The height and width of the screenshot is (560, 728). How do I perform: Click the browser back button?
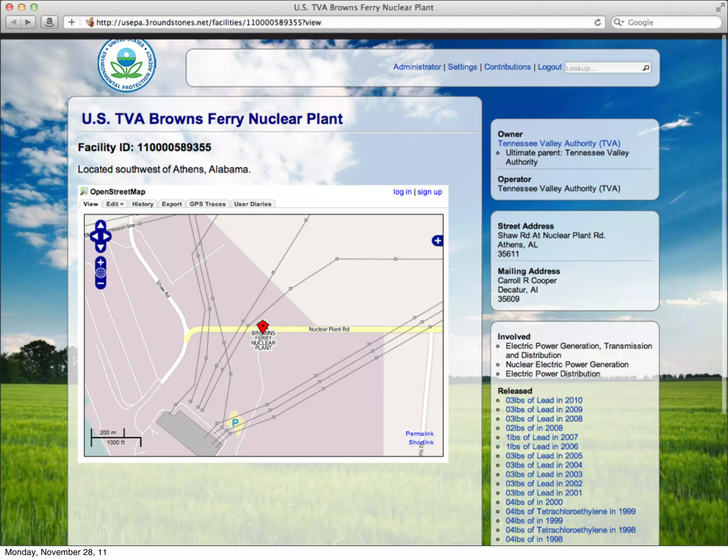point(14,22)
